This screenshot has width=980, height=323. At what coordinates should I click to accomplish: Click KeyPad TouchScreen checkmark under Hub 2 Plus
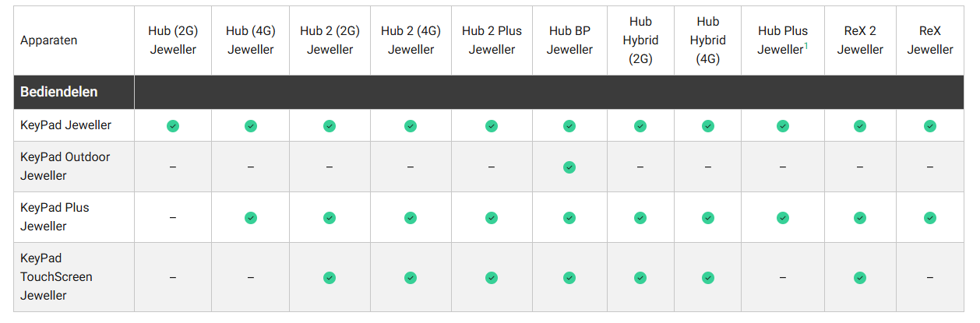pos(492,277)
